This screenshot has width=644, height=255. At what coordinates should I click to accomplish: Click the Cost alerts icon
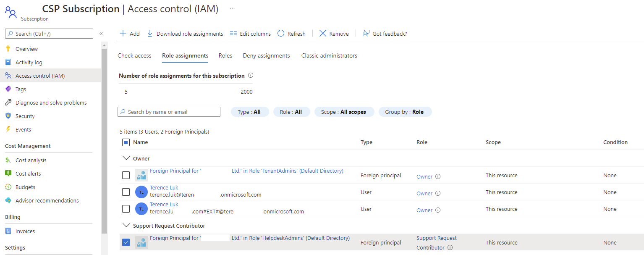point(8,174)
